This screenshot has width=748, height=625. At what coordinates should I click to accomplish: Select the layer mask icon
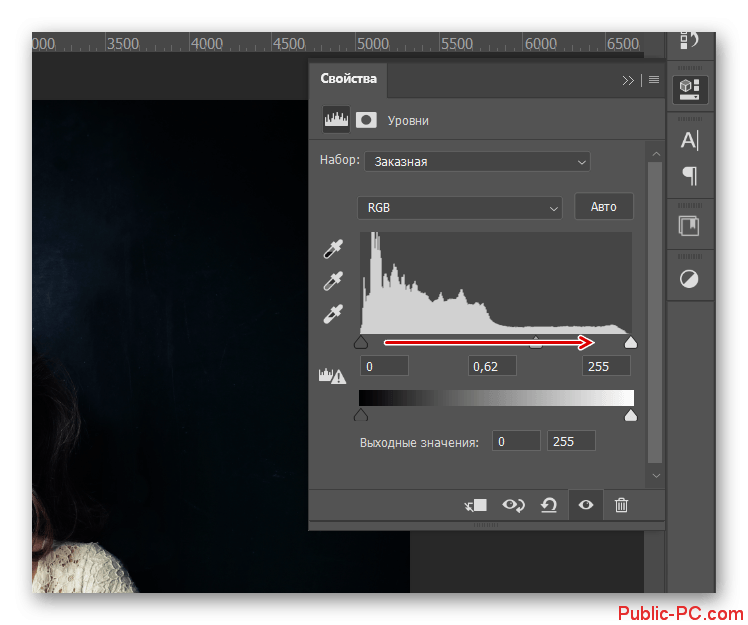point(366,120)
